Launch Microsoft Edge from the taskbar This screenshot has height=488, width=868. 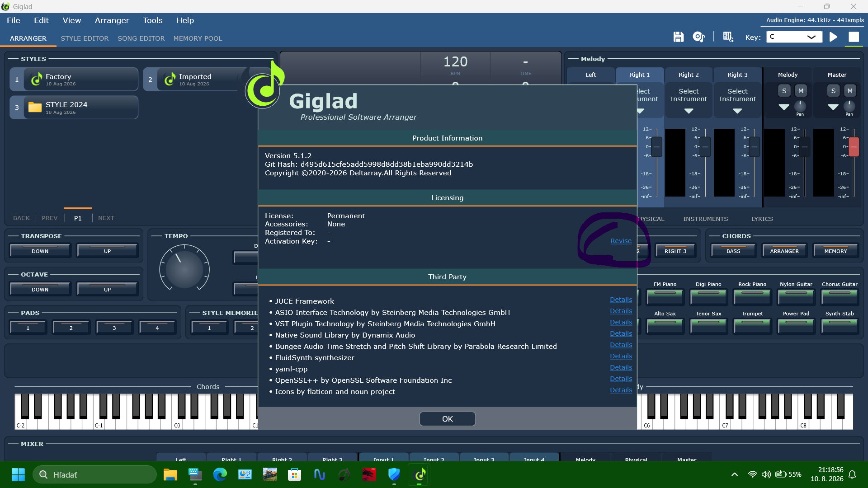(x=220, y=474)
